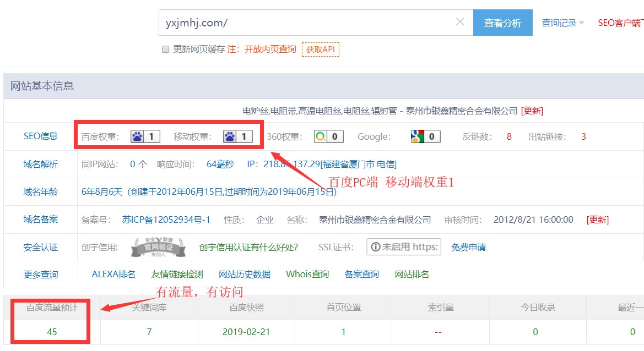Click 创宇信用认证有什么好处? link
644x351 pixels.
[248, 247]
